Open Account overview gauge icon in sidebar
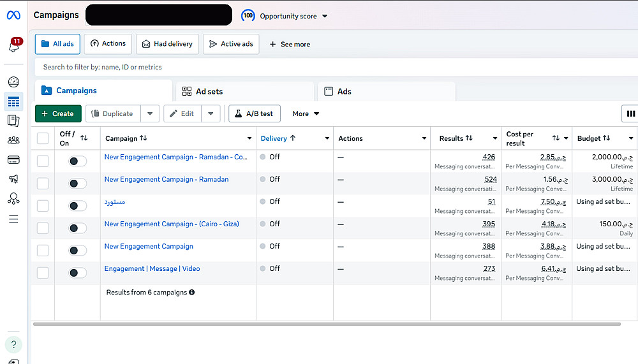The image size is (638, 364). tap(13, 82)
